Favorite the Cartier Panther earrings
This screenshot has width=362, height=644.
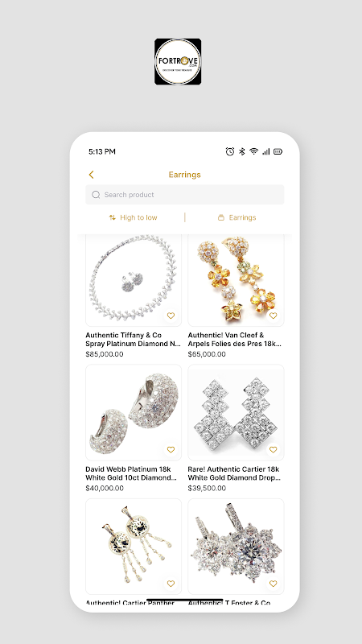point(171,584)
